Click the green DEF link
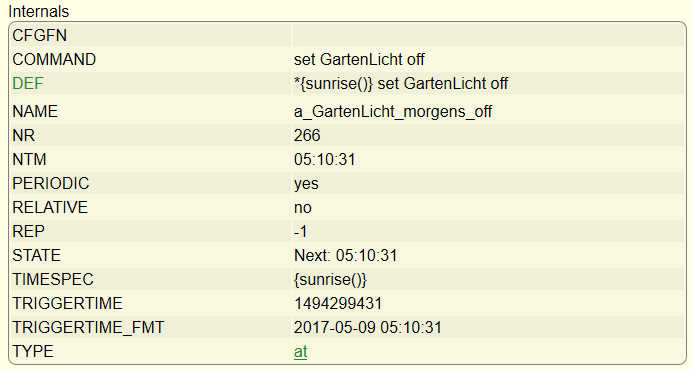This screenshot has height=370, width=692. (x=28, y=83)
